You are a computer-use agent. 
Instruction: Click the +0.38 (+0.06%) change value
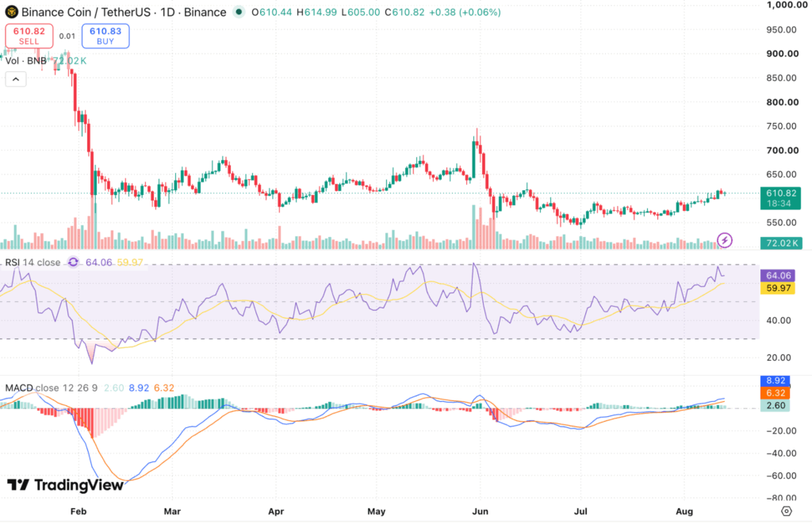coord(465,12)
